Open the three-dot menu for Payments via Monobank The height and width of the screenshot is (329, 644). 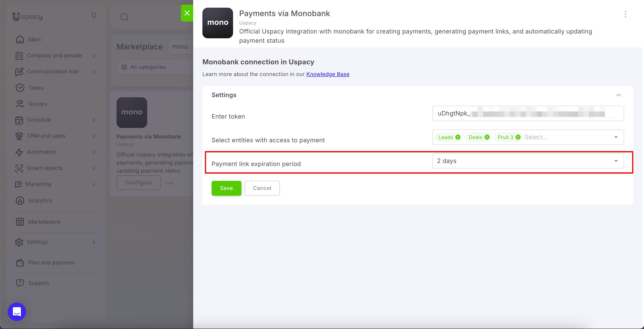coord(625,14)
